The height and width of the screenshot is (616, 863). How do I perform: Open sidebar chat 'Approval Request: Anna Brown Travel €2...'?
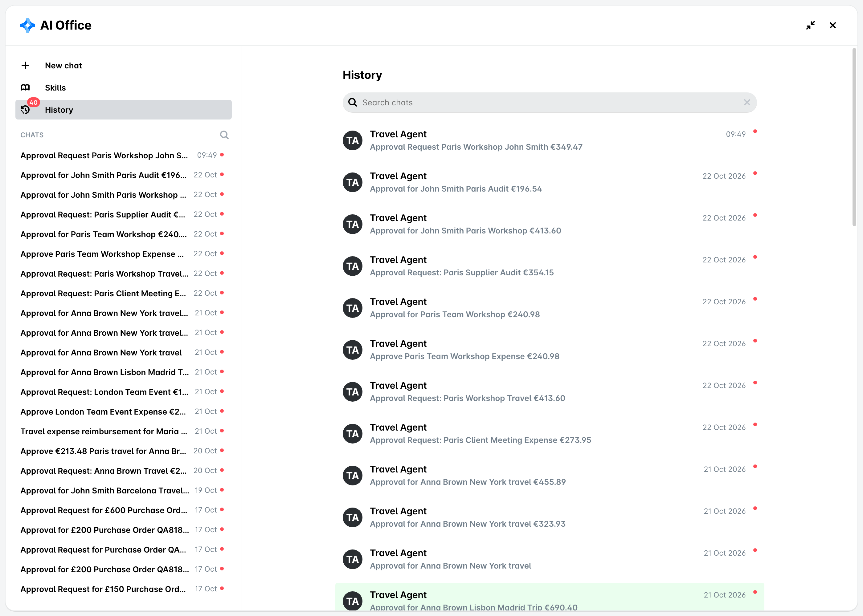(123, 471)
